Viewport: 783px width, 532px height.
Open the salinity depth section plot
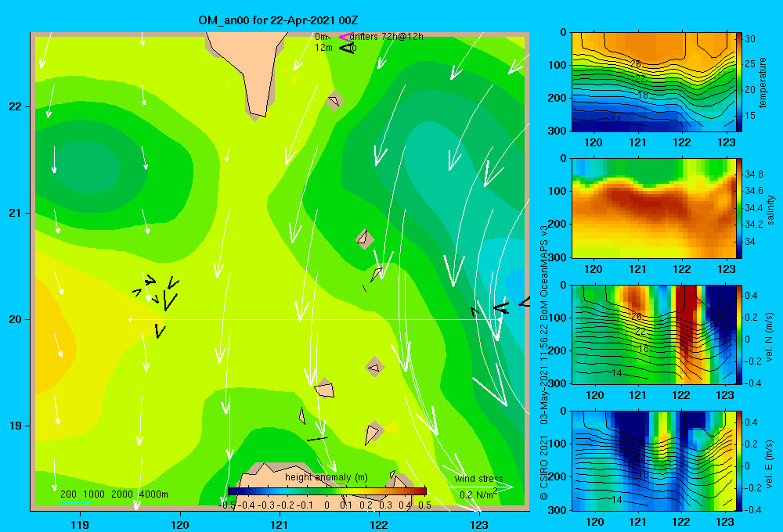point(653,208)
